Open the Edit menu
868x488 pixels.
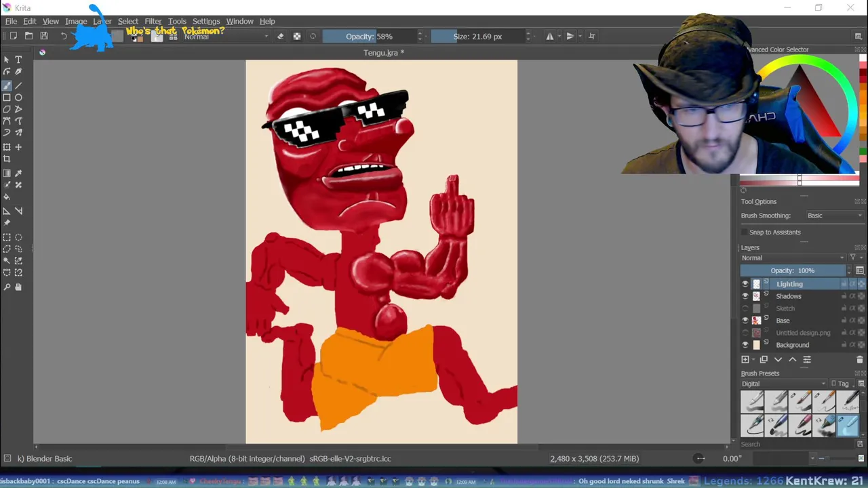pos(30,21)
